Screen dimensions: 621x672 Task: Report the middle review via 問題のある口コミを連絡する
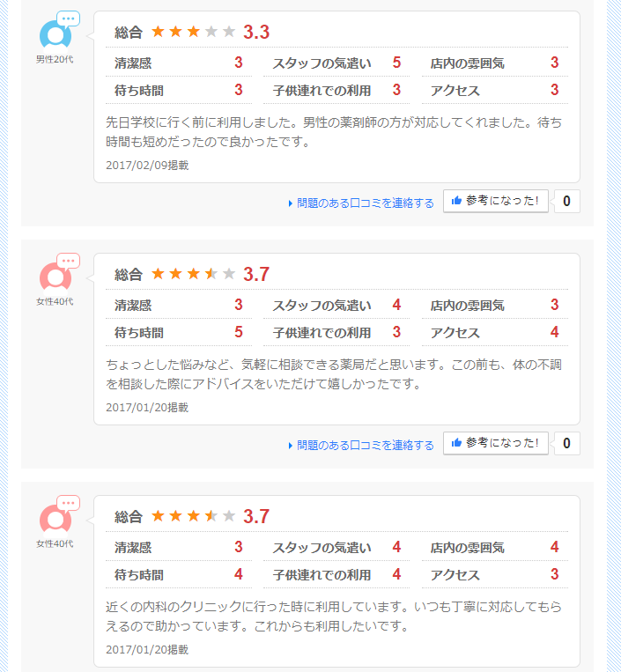click(x=365, y=445)
